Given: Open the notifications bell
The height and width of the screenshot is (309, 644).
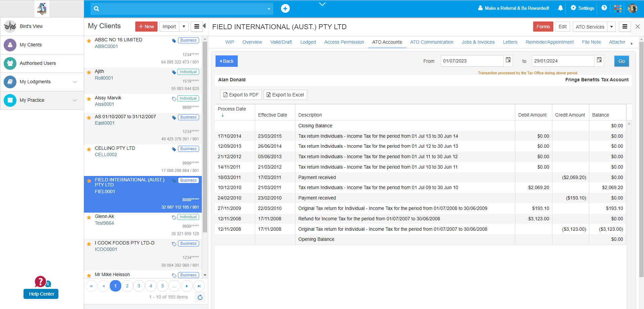Looking at the screenshot, I should point(560,8).
